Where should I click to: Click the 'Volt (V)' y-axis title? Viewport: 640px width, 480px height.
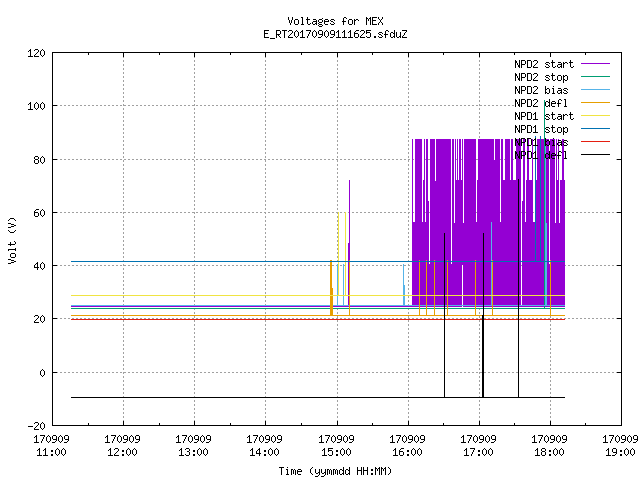[x=12, y=240]
